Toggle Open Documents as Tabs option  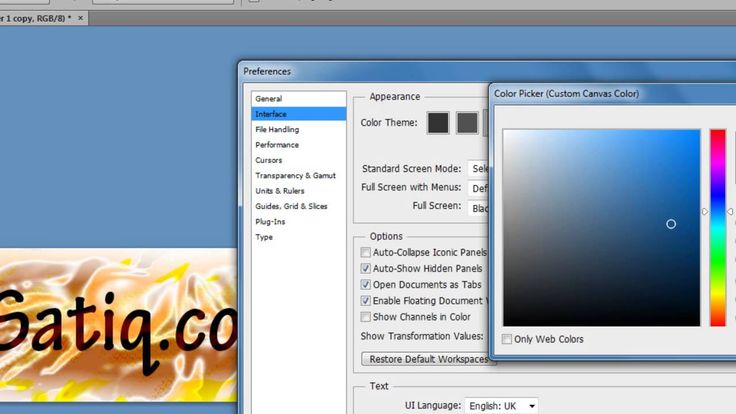pyautogui.click(x=365, y=285)
